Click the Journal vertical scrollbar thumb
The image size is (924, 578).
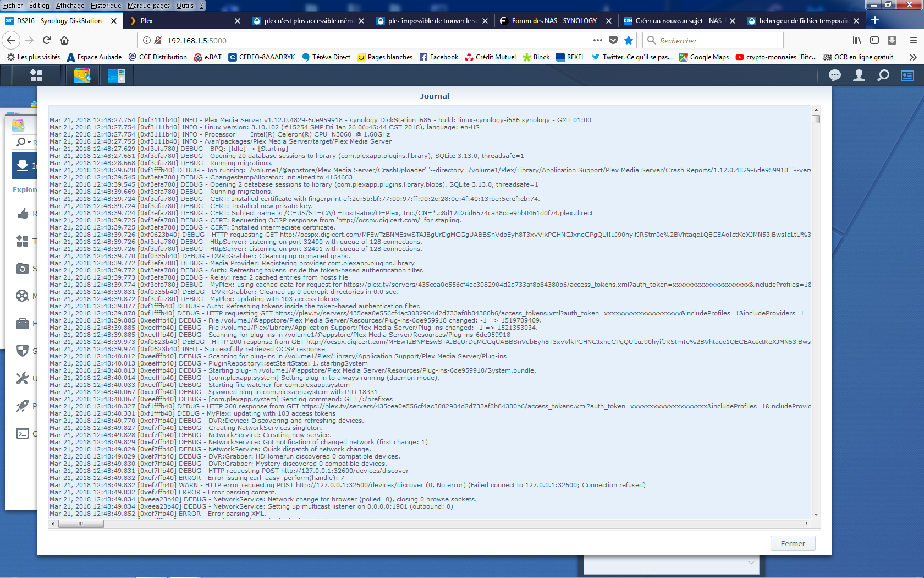[x=816, y=119]
